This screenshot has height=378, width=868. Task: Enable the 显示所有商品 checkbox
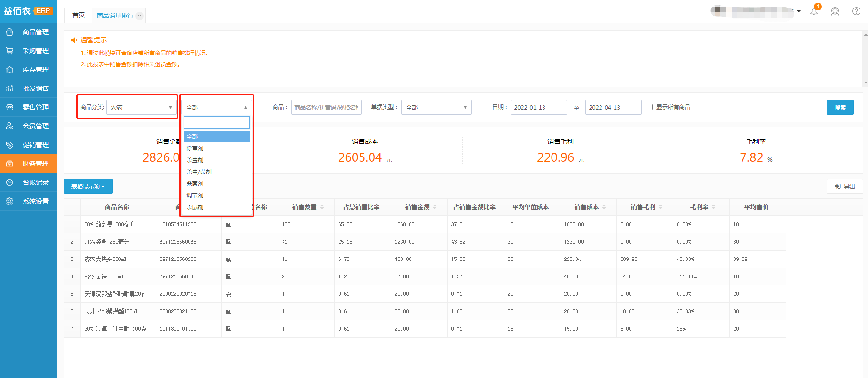(x=649, y=107)
